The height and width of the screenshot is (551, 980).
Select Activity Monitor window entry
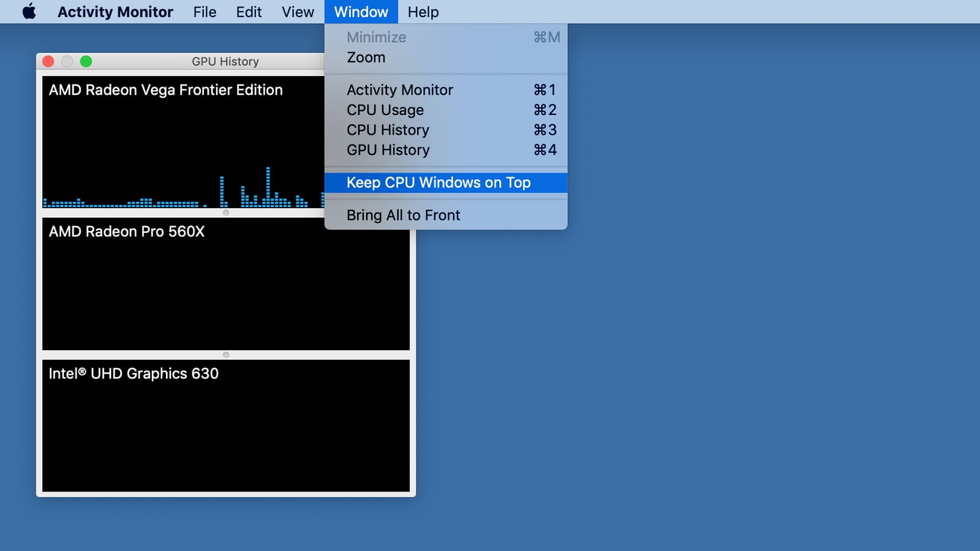pos(446,90)
